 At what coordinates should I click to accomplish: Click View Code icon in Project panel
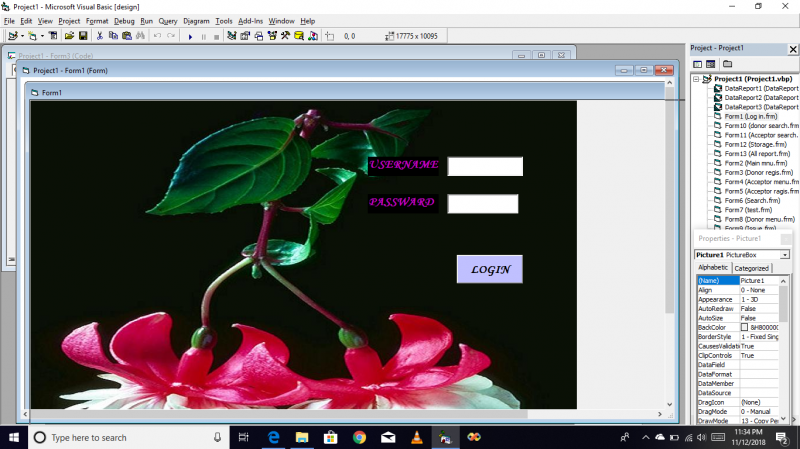click(x=697, y=64)
